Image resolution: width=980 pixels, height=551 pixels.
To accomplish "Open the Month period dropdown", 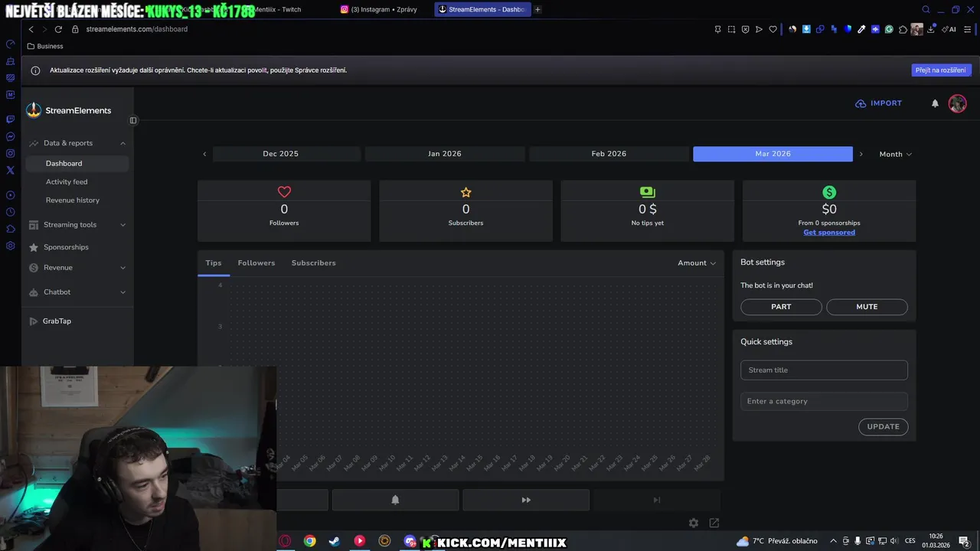I will 895,154.
